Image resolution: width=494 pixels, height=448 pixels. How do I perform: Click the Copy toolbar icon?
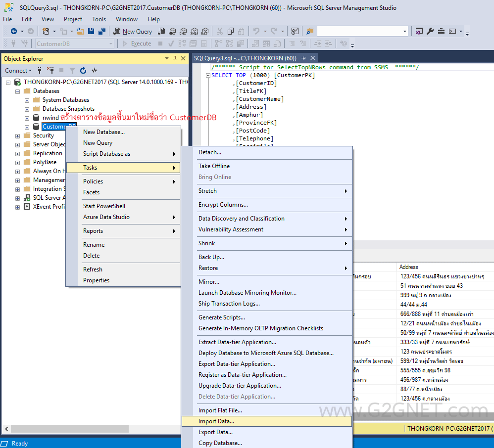coord(231,31)
